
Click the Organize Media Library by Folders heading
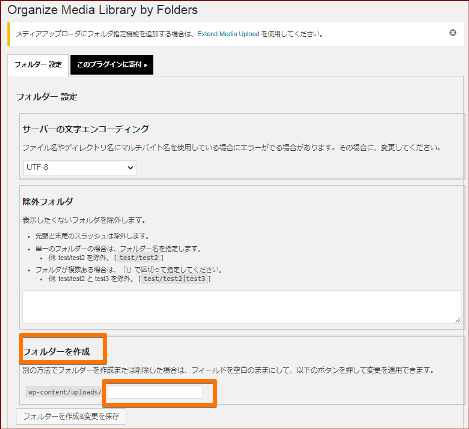click(x=103, y=10)
